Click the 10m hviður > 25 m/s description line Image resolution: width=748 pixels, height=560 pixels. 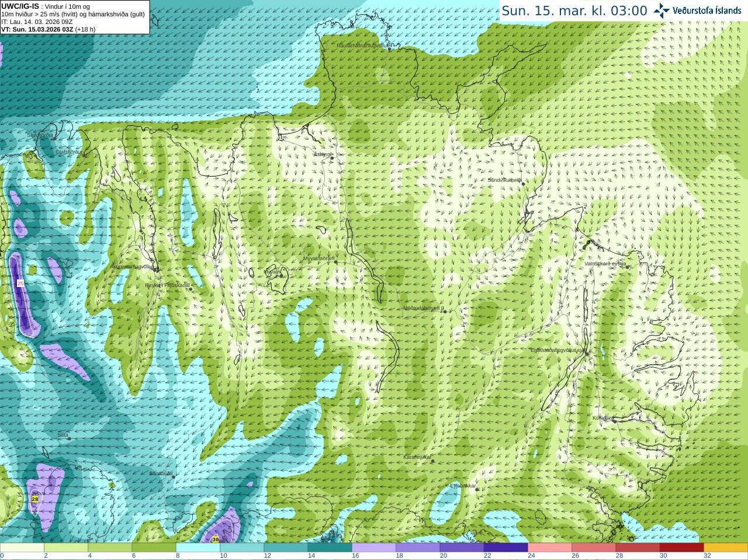pos(73,14)
